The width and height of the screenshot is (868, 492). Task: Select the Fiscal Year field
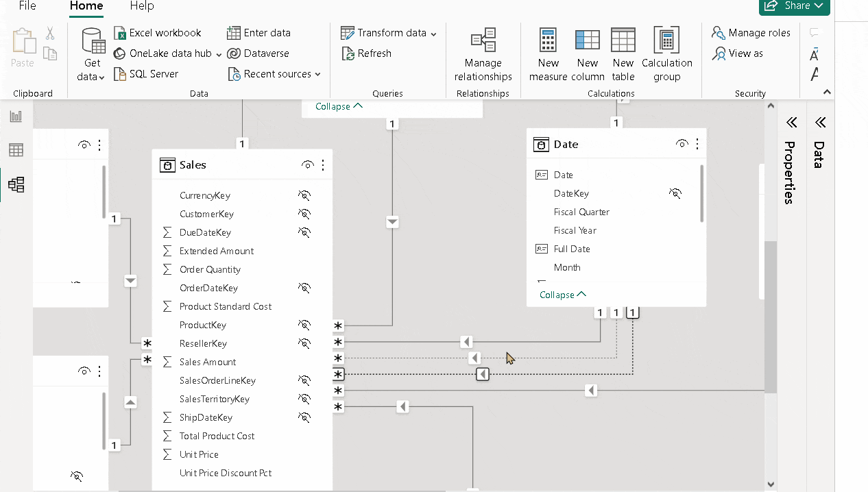[x=575, y=230]
